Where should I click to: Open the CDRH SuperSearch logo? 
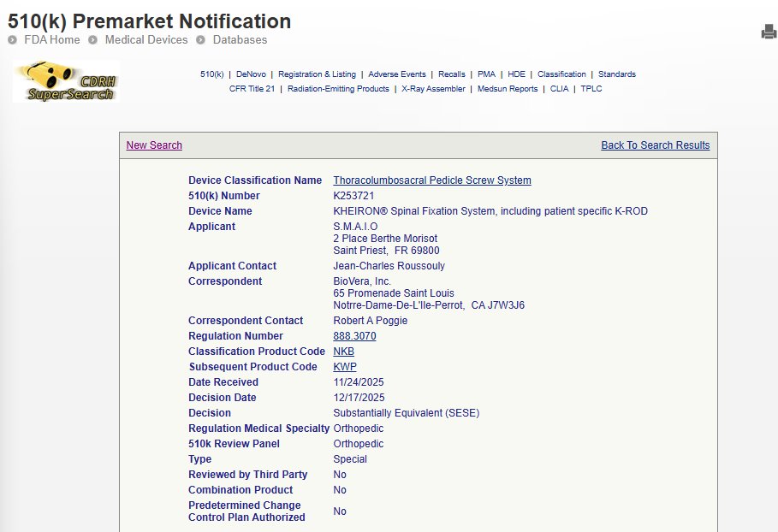[x=66, y=81]
